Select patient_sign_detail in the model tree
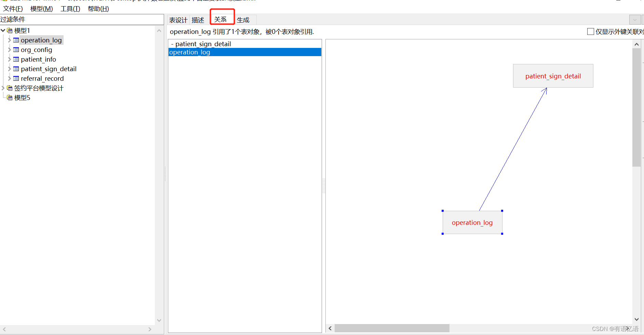 pos(49,69)
